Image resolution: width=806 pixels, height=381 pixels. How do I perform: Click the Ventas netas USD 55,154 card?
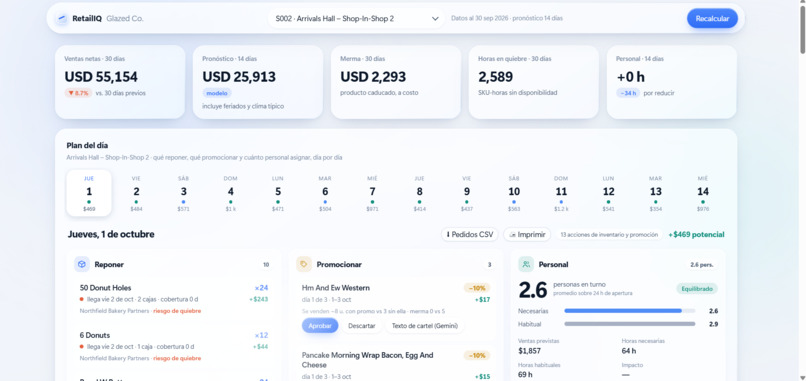(120, 82)
